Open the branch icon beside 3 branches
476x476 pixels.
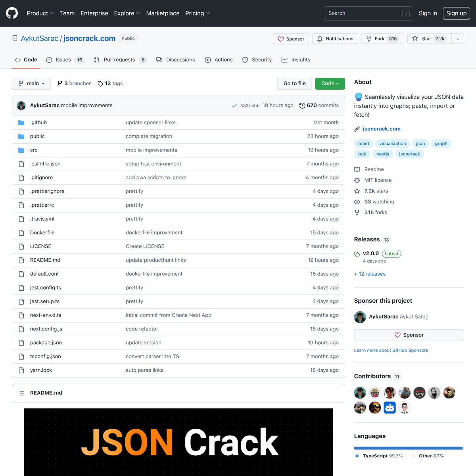(x=60, y=84)
